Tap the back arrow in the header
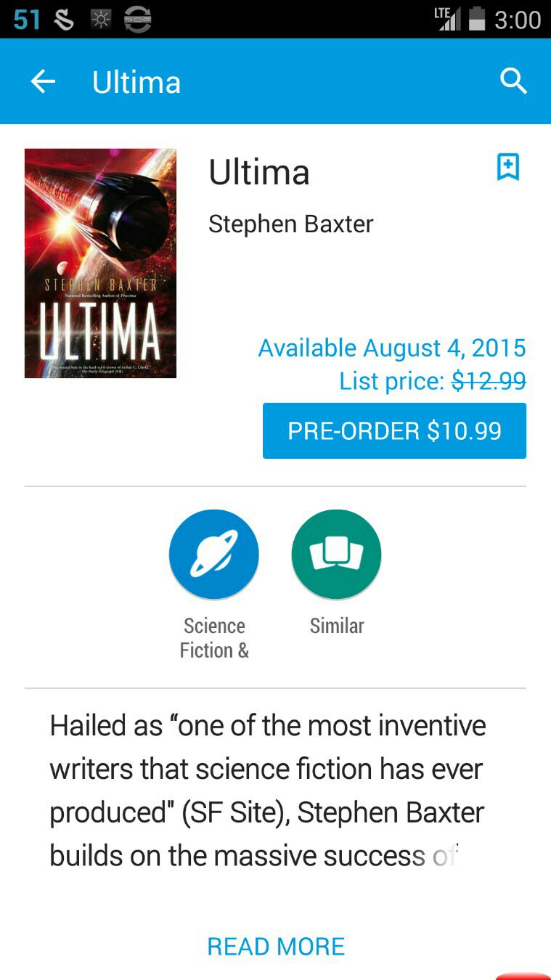The height and width of the screenshot is (980, 551). point(43,82)
